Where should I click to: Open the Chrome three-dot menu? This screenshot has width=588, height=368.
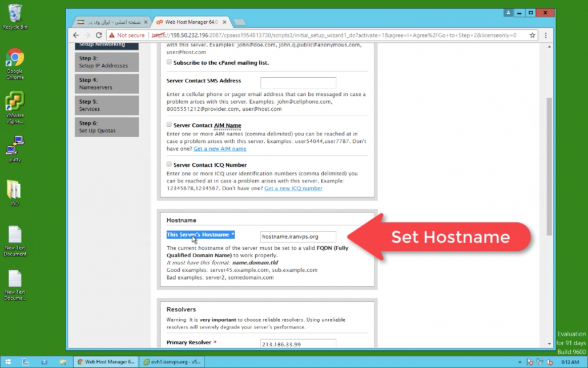(544, 35)
